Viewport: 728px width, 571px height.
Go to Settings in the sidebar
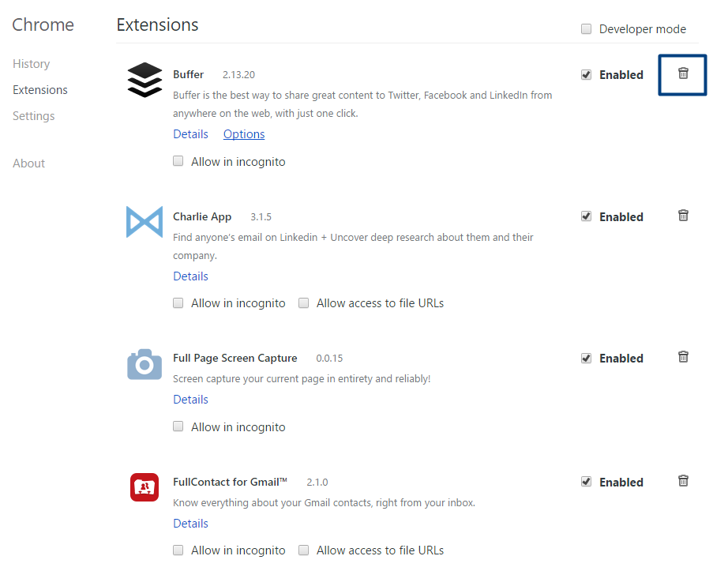point(33,115)
